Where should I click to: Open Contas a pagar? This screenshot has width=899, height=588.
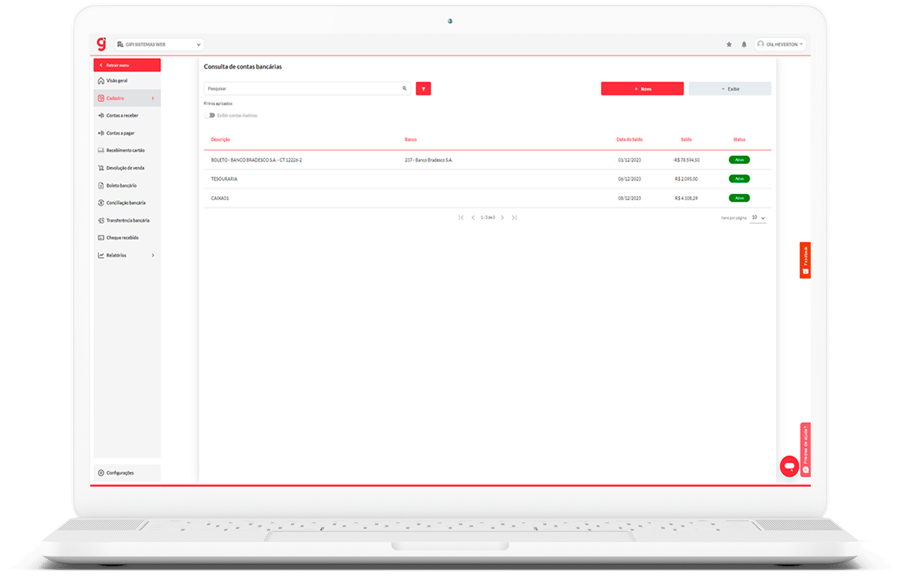click(x=127, y=133)
